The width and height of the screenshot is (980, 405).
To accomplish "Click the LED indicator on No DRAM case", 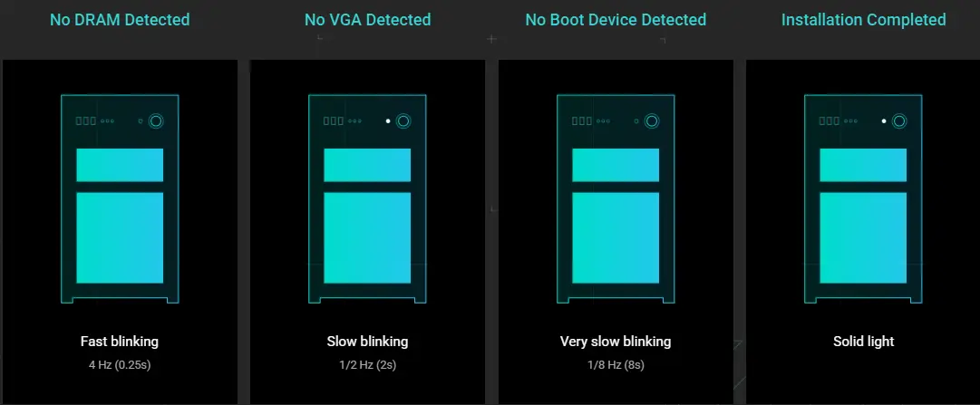I will (x=141, y=121).
